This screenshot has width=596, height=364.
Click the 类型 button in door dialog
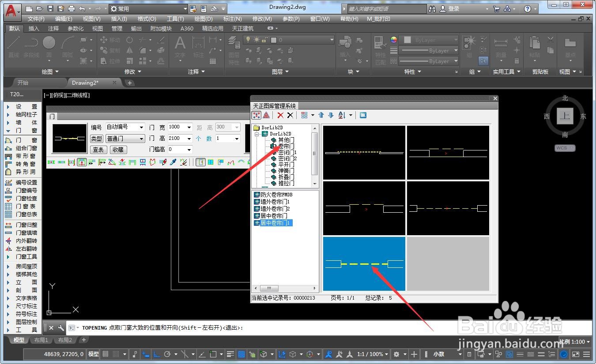(96, 139)
